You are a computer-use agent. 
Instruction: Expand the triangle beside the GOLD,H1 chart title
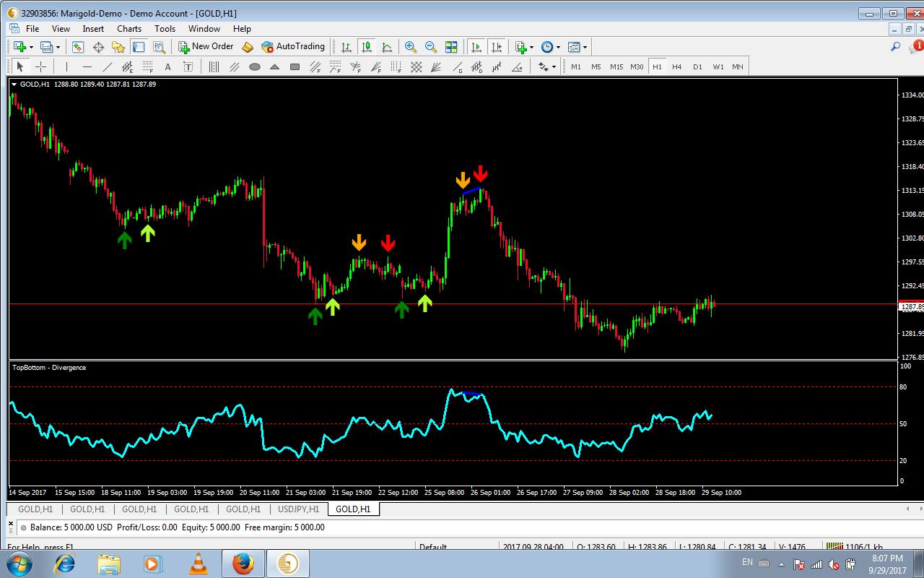[14, 84]
